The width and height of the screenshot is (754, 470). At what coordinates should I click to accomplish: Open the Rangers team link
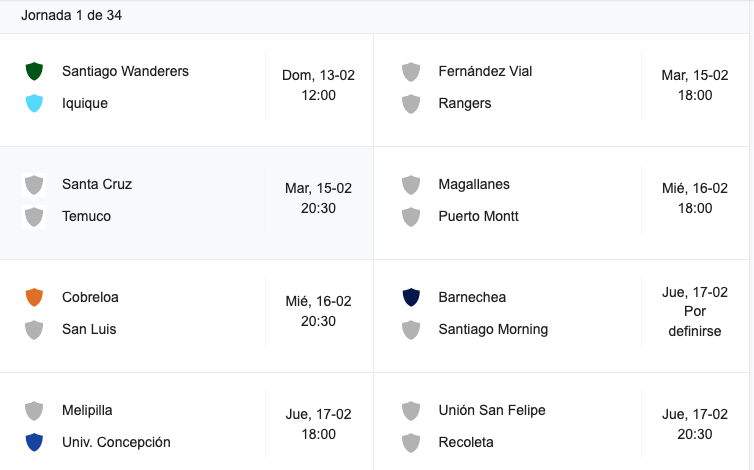(x=465, y=103)
